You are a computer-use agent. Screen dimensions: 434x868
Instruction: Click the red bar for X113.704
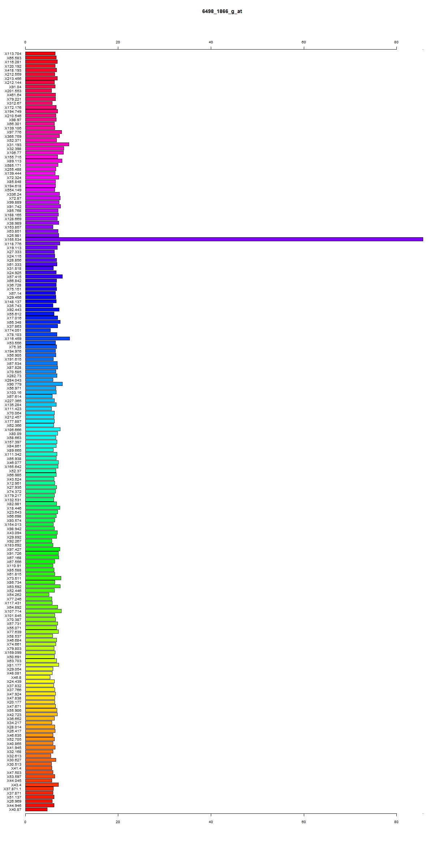(40, 53)
